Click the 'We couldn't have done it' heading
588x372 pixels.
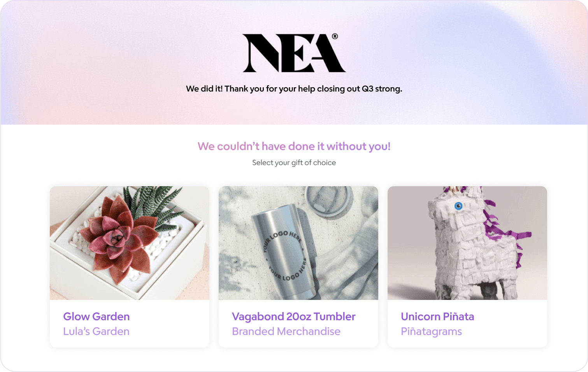pyautogui.click(x=294, y=146)
